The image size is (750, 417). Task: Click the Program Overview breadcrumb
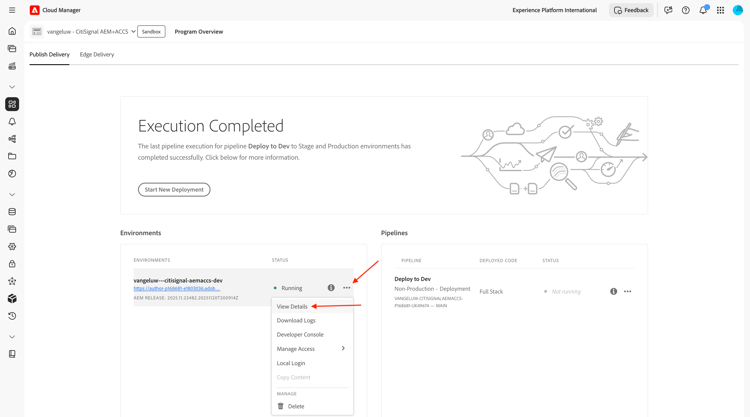pyautogui.click(x=199, y=32)
